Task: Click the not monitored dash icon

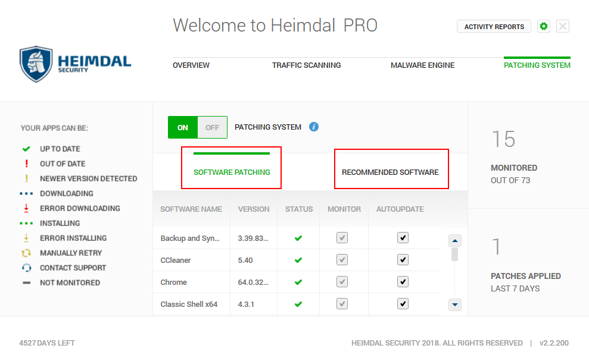Action: click(x=26, y=283)
